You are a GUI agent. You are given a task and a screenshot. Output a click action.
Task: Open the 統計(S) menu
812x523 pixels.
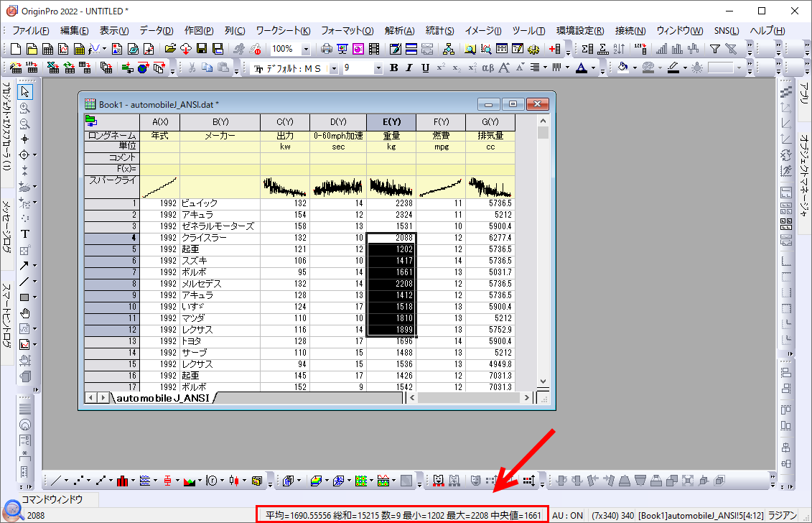click(x=439, y=31)
